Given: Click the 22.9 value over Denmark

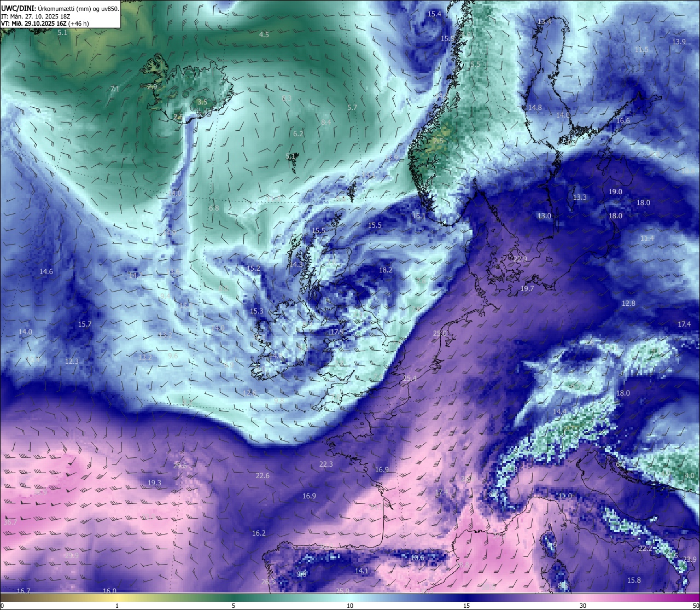Looking at the screenshot, I should (x=520, y=259).
